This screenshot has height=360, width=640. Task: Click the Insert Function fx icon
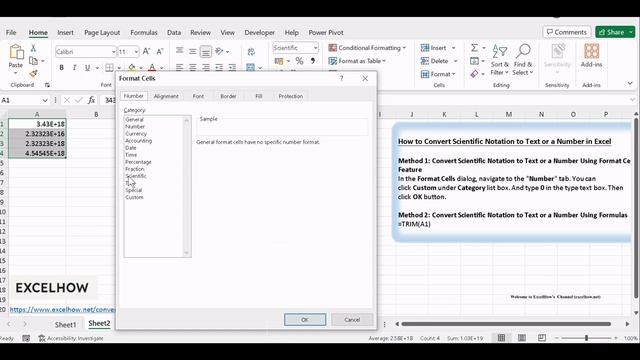(x=91, y=100)
